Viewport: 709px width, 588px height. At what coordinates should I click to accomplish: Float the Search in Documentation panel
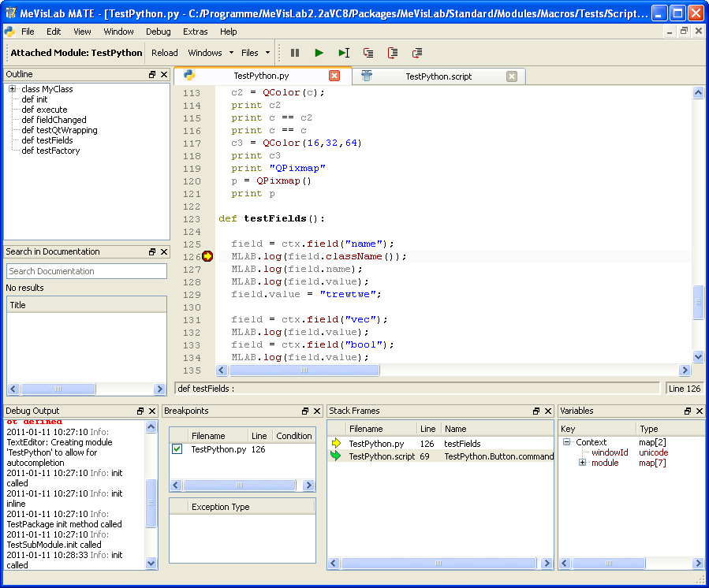[152, 251]
